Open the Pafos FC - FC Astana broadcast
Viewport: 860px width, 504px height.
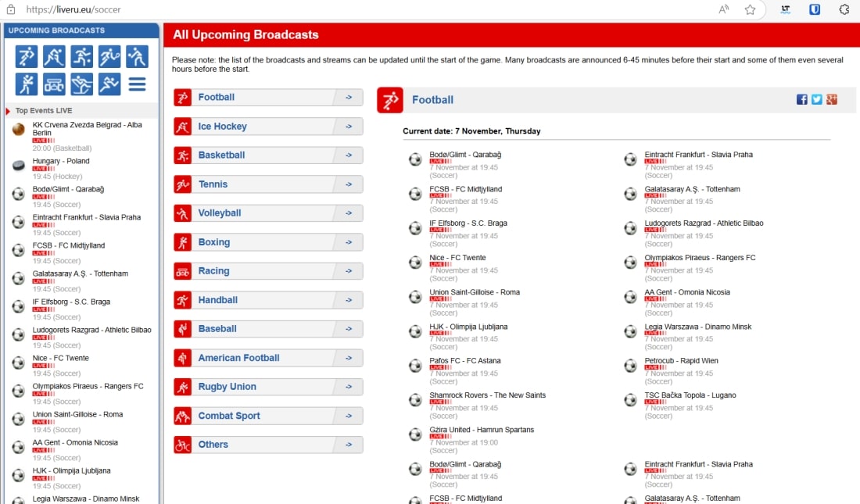tap(465, 361)
